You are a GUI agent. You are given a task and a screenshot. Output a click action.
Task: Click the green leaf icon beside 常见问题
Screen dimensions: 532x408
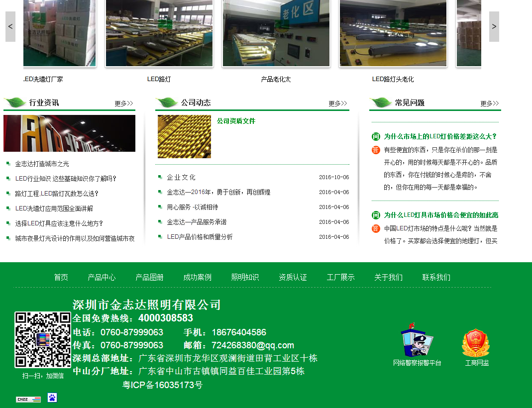(x=381, y=102)
